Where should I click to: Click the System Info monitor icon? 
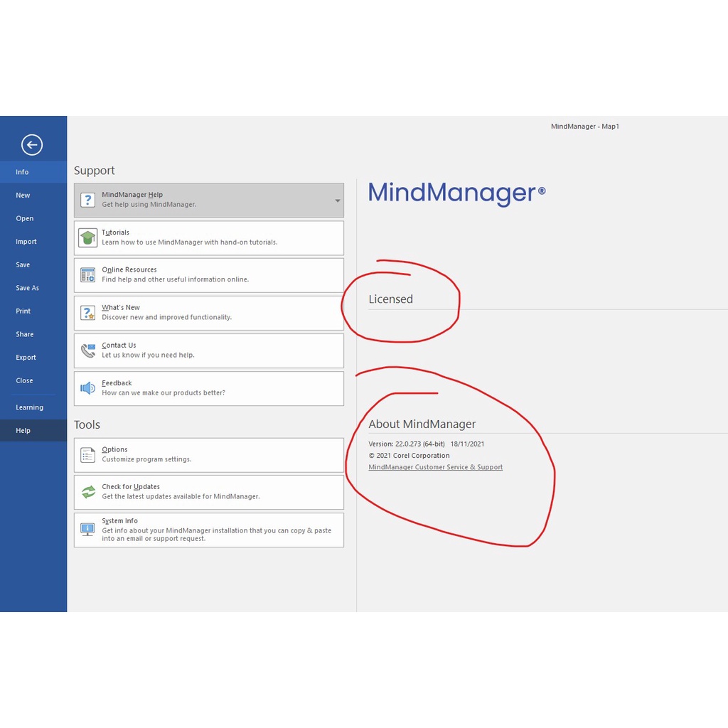pyautogui.click(x=87, y=530)
